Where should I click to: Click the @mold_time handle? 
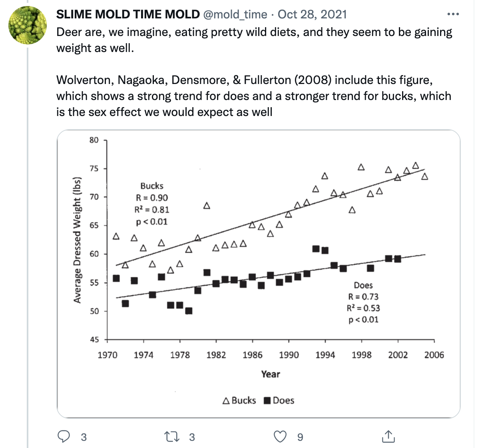click(x=235, y=14)
